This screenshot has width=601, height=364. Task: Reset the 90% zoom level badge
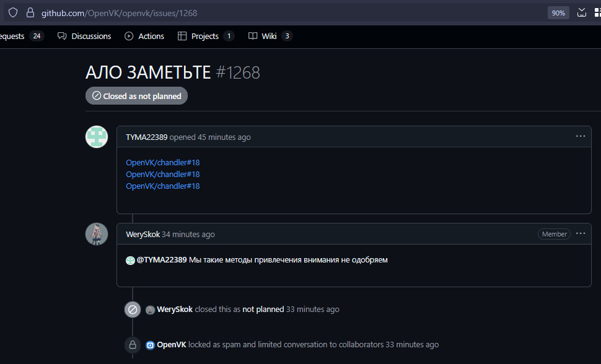pyautogui.click(x=558, y=13)
